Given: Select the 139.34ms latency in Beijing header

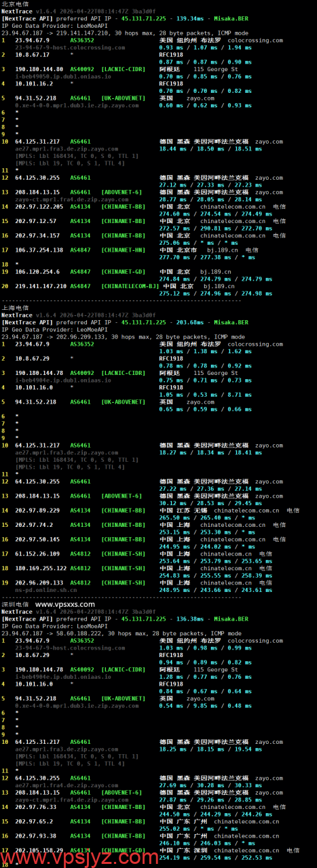Looking at the screenshot, I should (x=189, y=18).
